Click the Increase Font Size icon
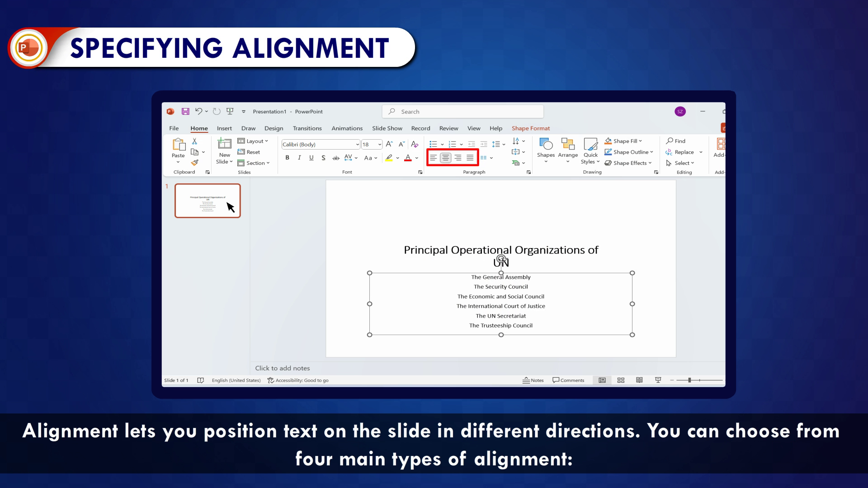 pyautogui.click(x=389, y=144)
